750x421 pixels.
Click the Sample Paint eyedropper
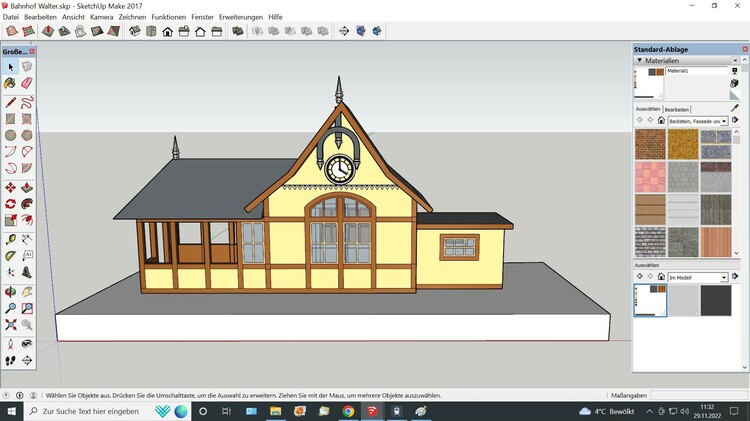pyautogui.click(x=735, y=108)
